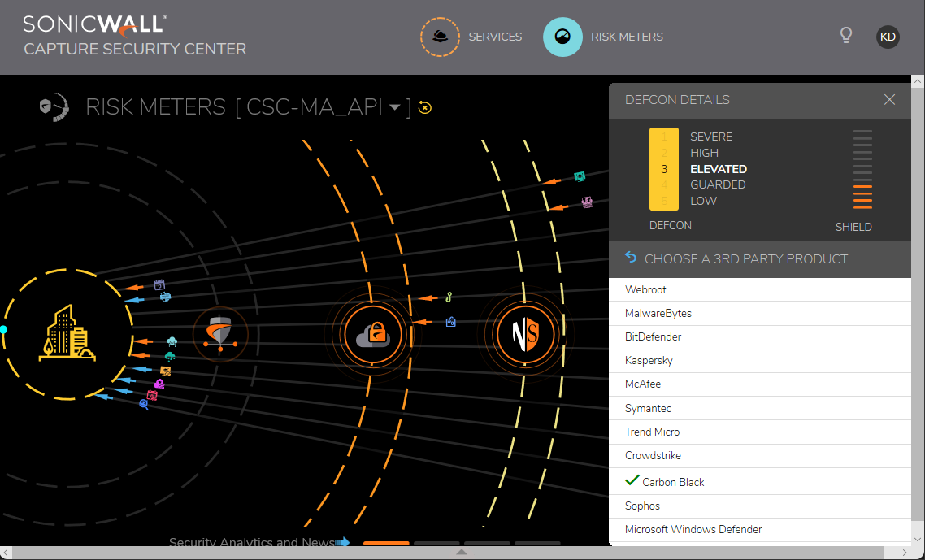
Task: Click the purple calendar threat icon
Action: pyautogui.click(x=159, y=285)
